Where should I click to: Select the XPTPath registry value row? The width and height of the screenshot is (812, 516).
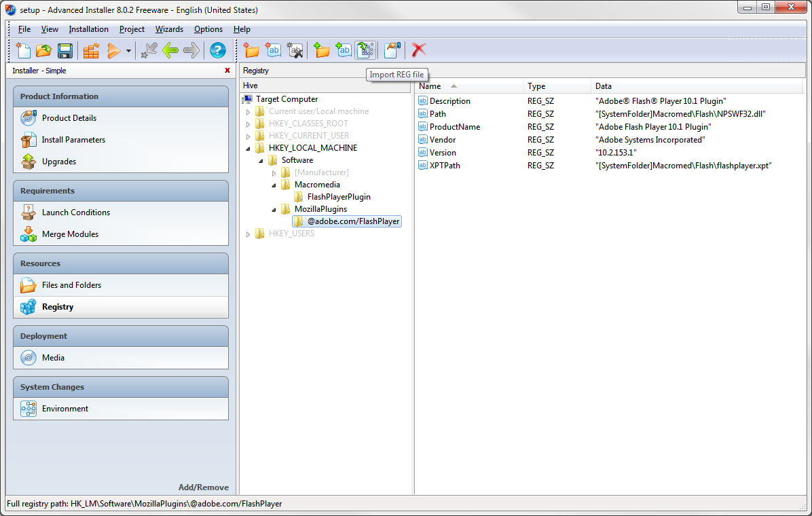pos(445,166)
